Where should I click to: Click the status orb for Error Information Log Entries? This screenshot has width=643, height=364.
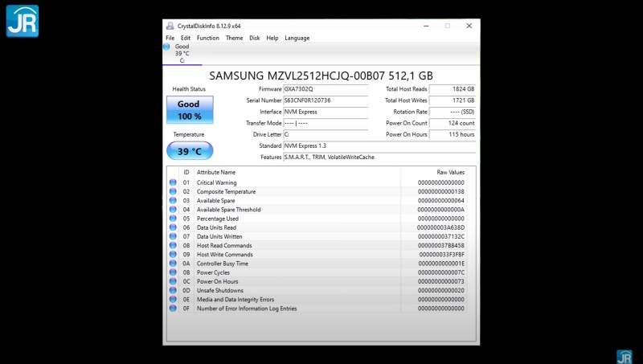pos(173,309)
